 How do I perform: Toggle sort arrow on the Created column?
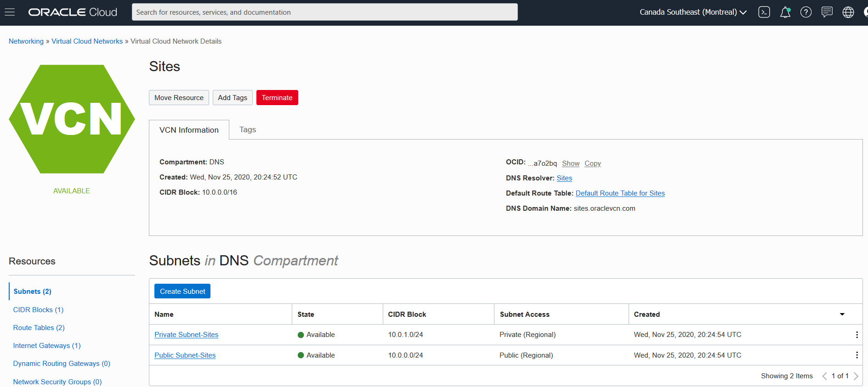click(842, 314)
